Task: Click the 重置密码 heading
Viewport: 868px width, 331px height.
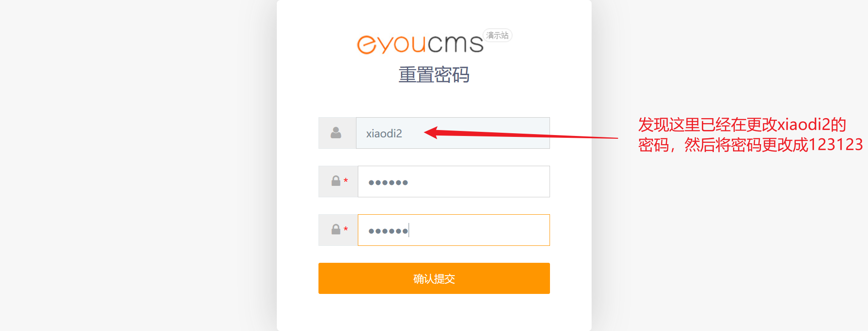Action: point(434,75)
